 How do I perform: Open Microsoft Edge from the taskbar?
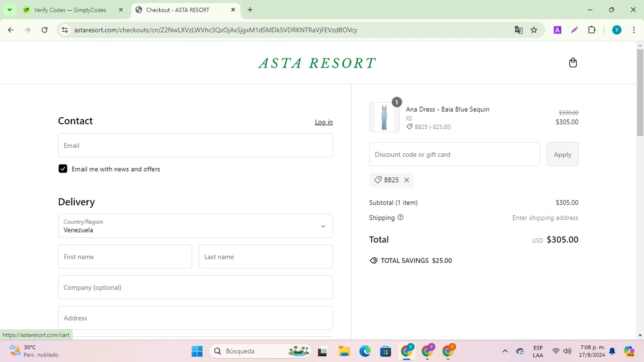click(365, 351)
